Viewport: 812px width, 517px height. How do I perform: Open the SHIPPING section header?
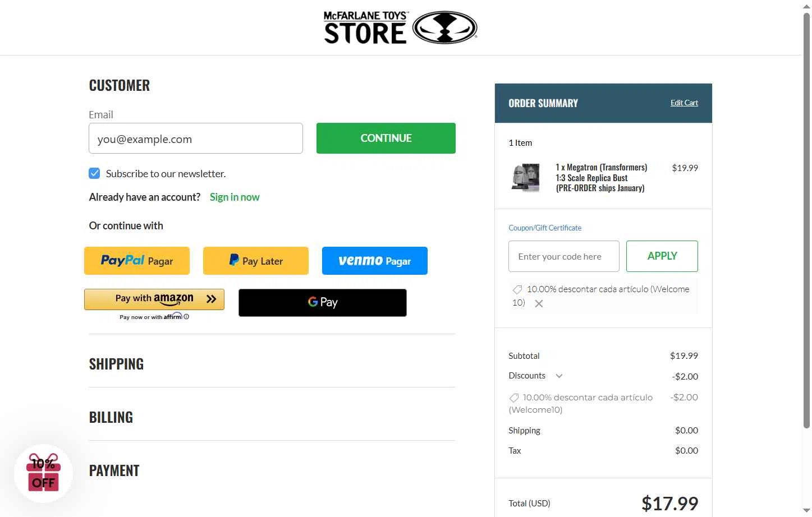coord(116,364)
